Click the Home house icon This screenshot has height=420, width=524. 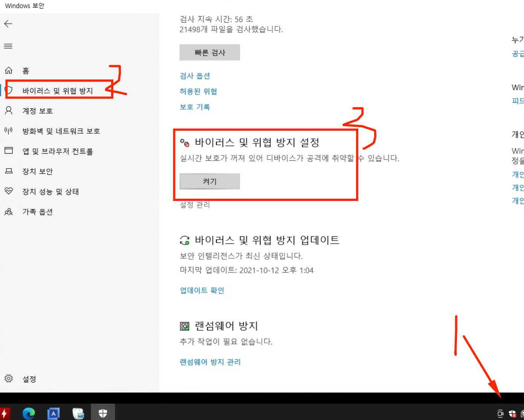(9, 70)
